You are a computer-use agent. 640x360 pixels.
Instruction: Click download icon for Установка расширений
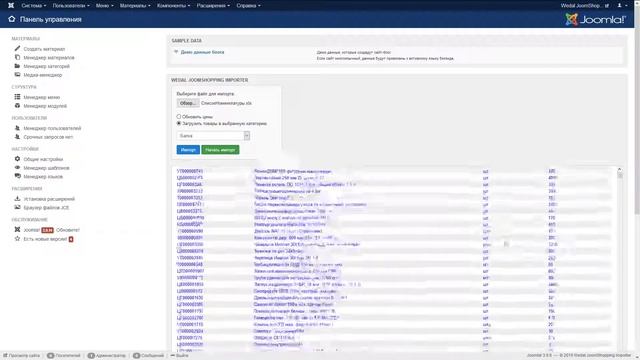(17, 198)
